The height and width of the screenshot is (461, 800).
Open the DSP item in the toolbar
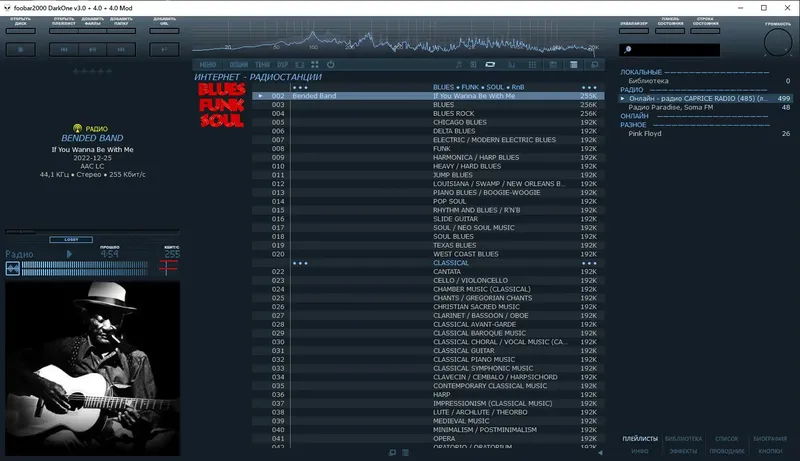click(x=283, y=65)
